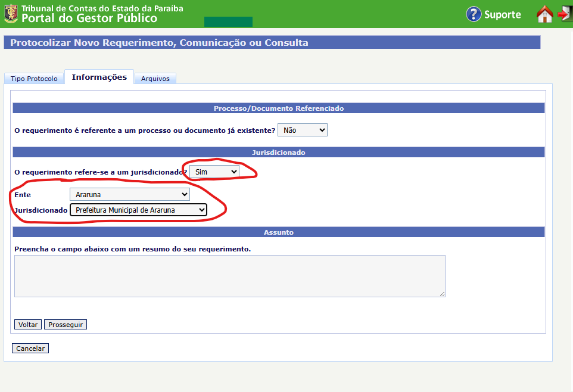Click the 'Preencha o campo abaixo' instruction text
This screenshot has width=573, height=392.
133,249
